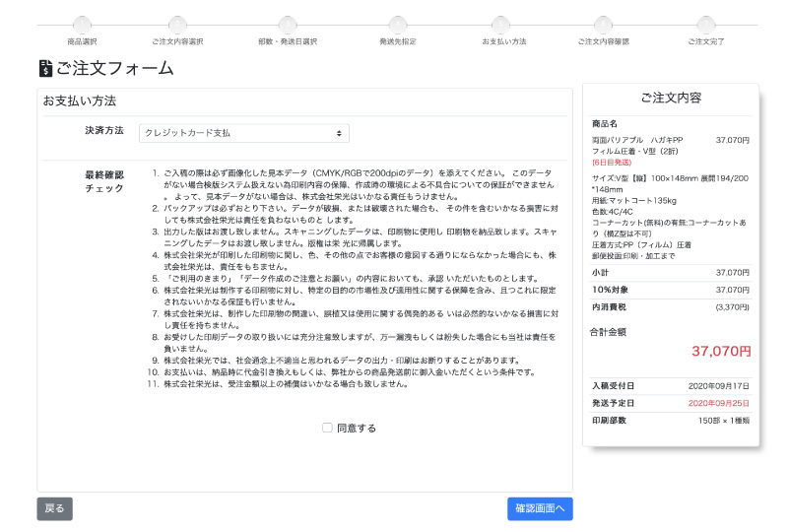The height and width of the screenshot is (532, 788).
Task: Click the ご注文内容選択 step circle
Action: pyautogui.click(x=177, y=25)
